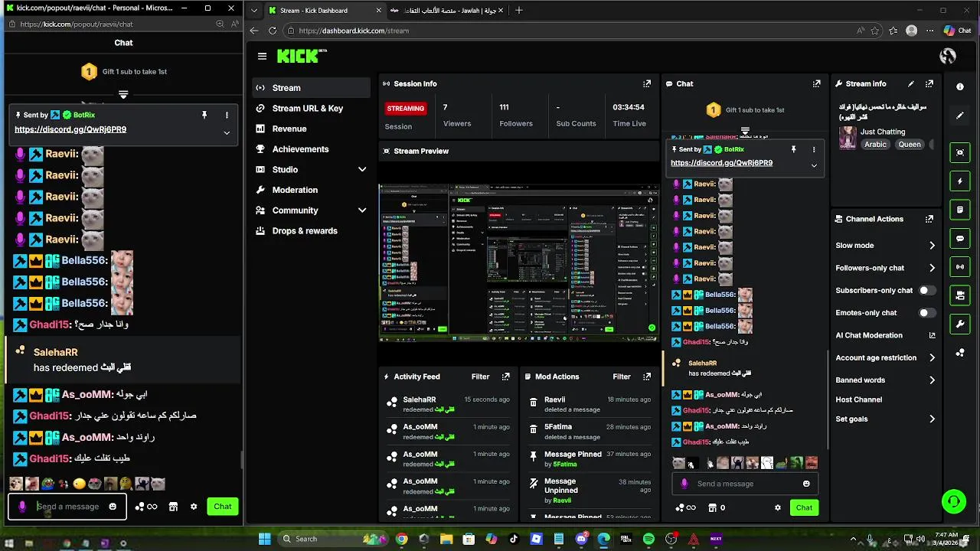This screenshot has height=551, width=980.
Task: Open Spotify from the taskbar
Action: tap(648, 540)
